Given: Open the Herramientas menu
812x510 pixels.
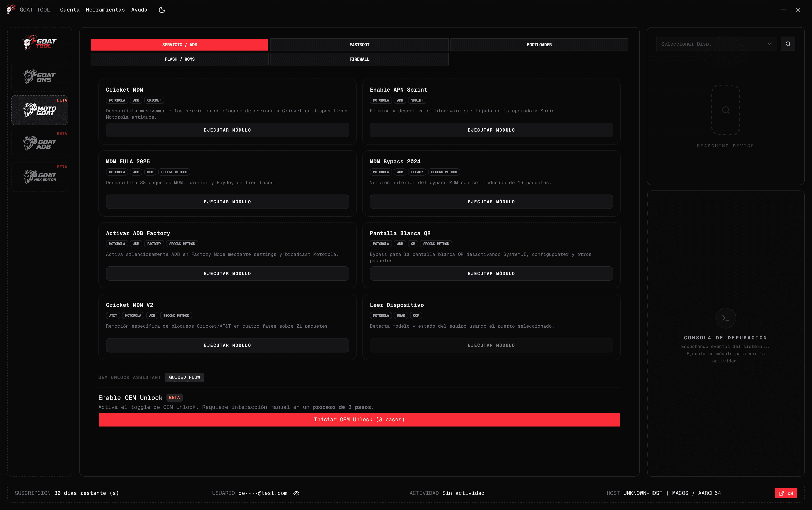Looking at the screenshot, I should (x=105, y=10).
